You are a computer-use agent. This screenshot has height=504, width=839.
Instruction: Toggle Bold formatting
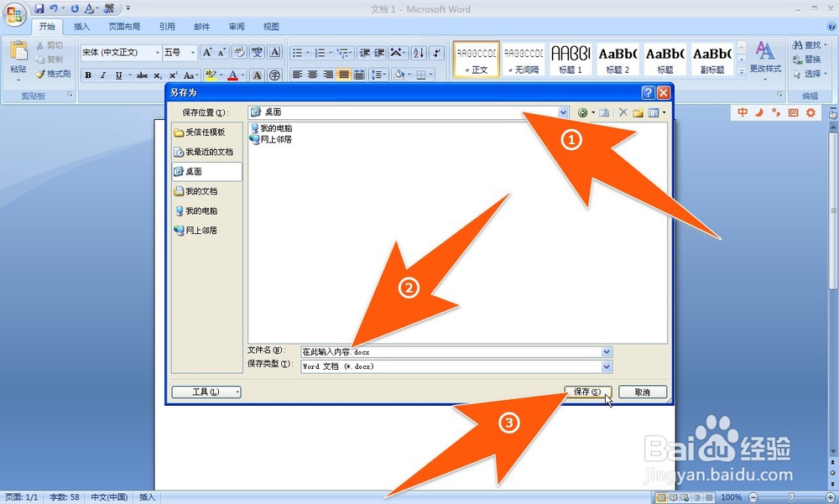tap(88, 75)
